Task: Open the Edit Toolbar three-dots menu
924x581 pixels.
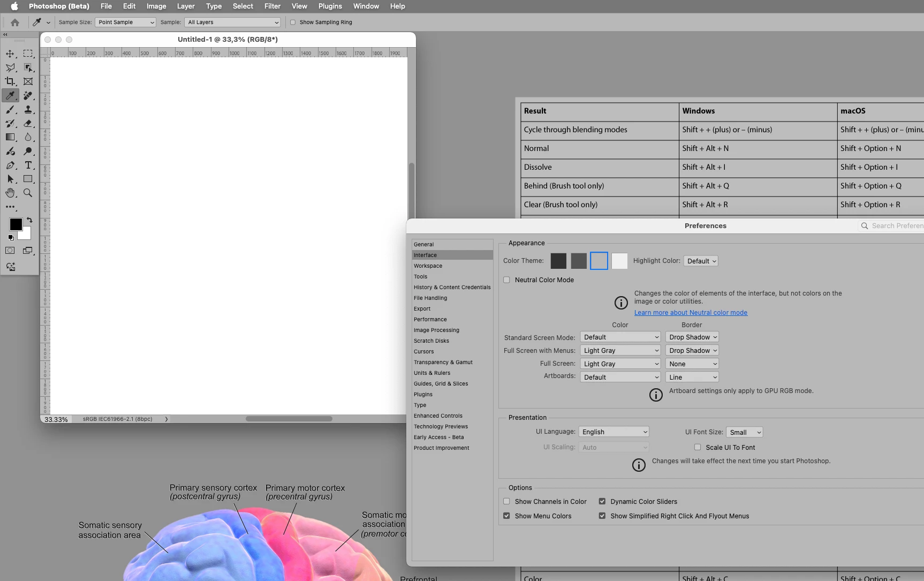Action: 10,207
